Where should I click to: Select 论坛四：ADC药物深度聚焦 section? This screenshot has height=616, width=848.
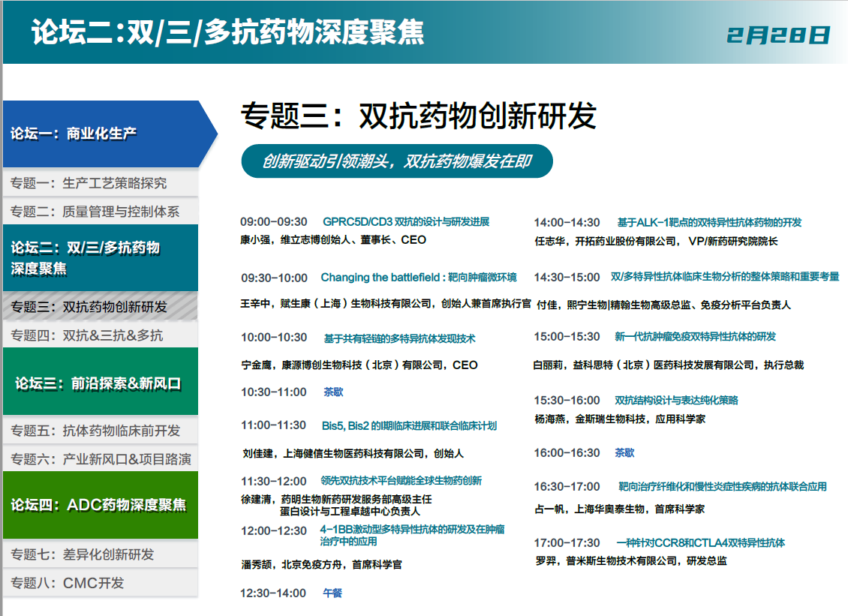[101, 505]
